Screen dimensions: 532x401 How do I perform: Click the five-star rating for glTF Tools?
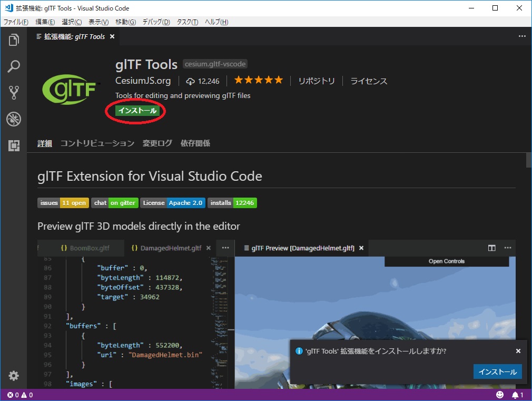258,80
